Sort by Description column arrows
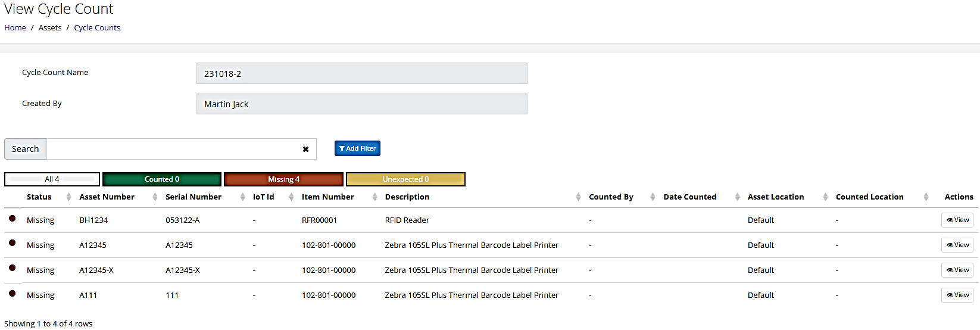This screenshot has width=980, height=330. click(x=578, y=197)
